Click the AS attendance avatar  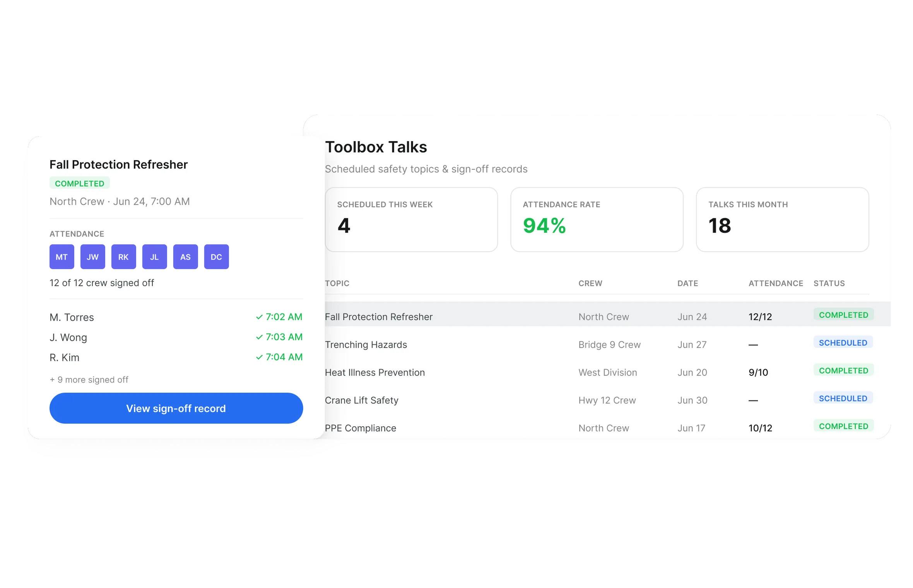coord(186,256)
